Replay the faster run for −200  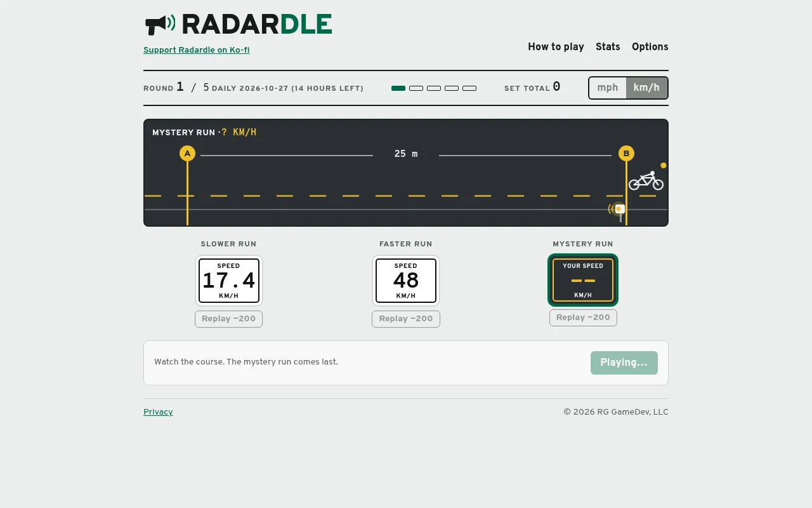coord(406,319)
